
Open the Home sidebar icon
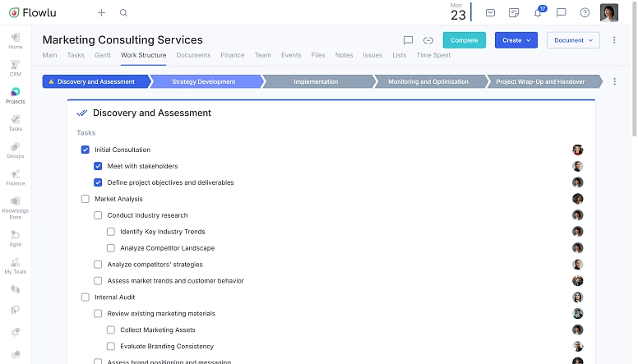pos(16,40)
